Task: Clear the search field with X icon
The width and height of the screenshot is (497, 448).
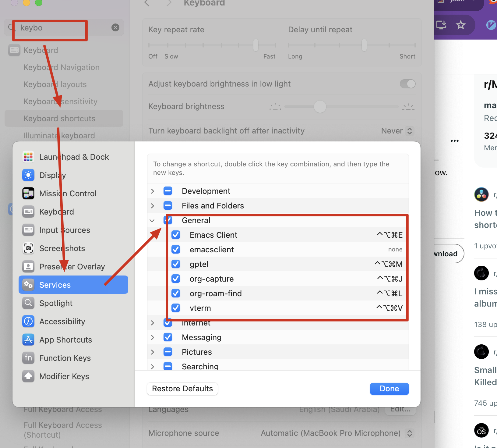Action: click(115, 28)
